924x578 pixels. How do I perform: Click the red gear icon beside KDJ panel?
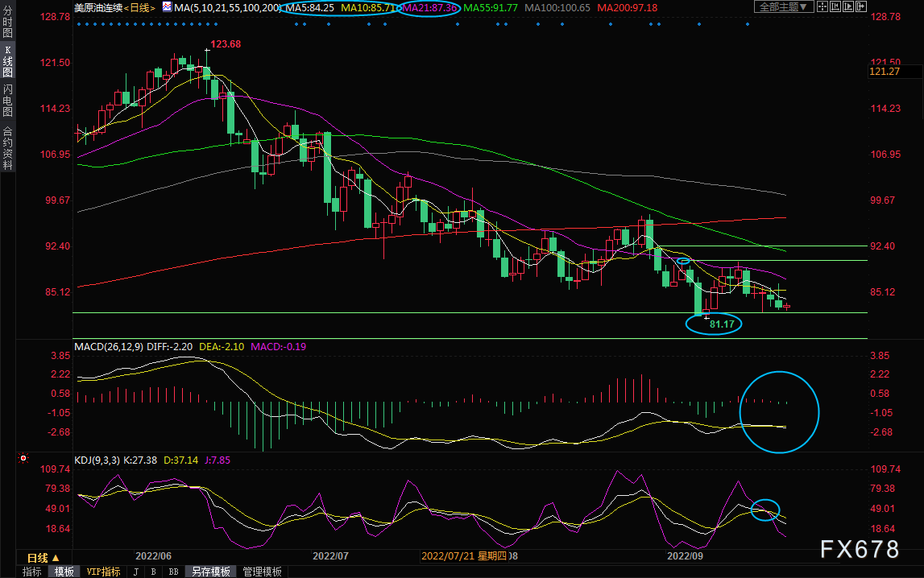(x=23, y=458)
